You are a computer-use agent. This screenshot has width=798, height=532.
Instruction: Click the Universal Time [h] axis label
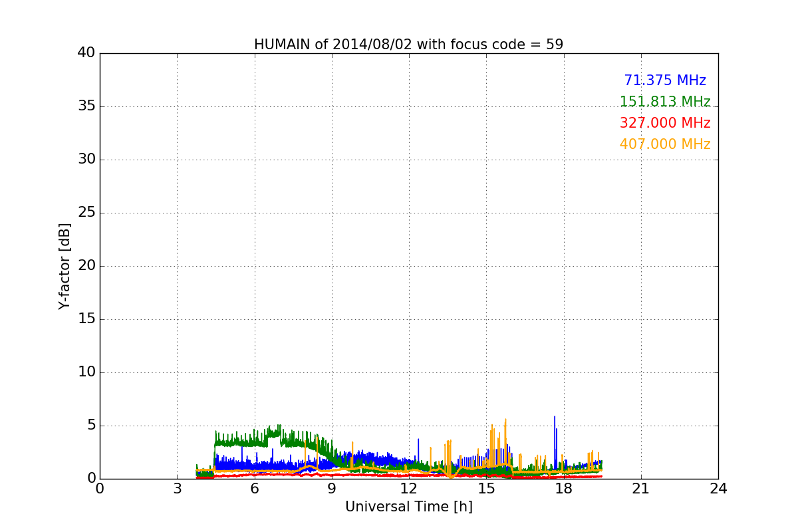tap(408, 507)
